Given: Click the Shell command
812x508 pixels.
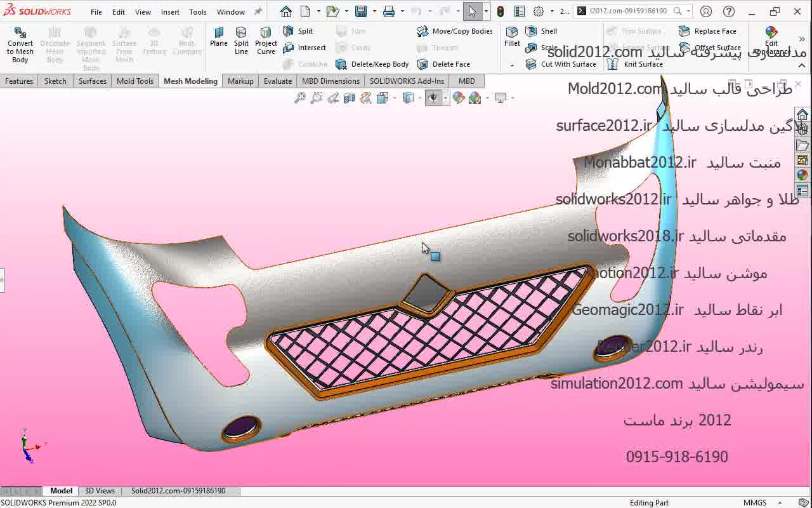Looking at the screenshot, I should coord(541,31).
